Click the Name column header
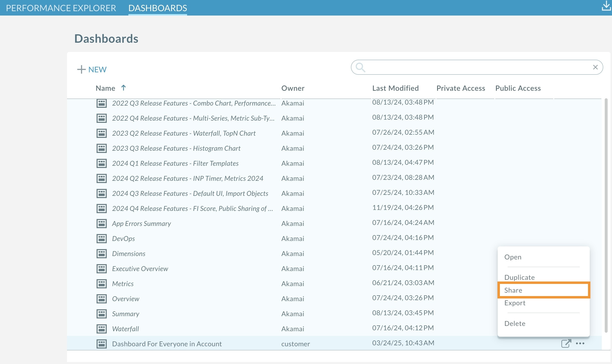This screenshot has height=364, width=612. pos(106,88)
